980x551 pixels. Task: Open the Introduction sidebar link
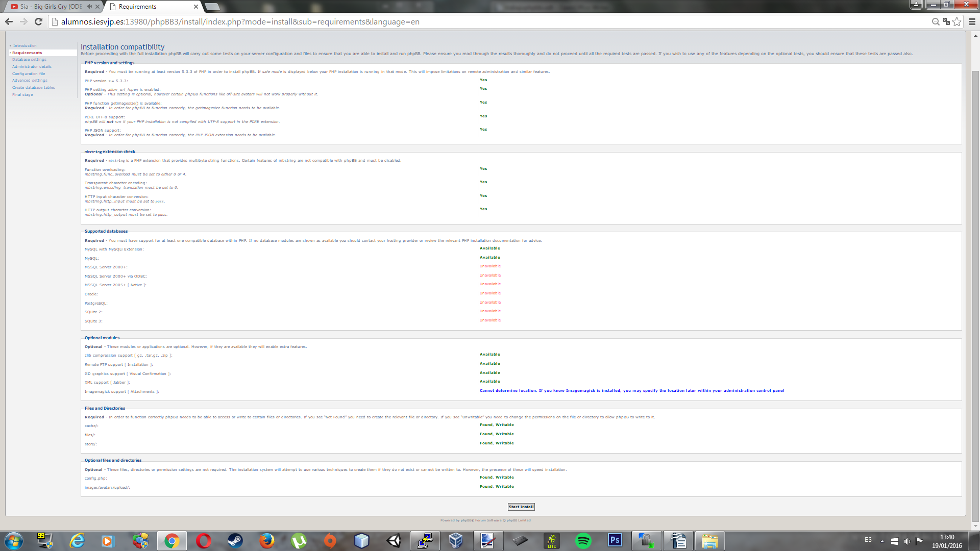(x=24, y=46)
